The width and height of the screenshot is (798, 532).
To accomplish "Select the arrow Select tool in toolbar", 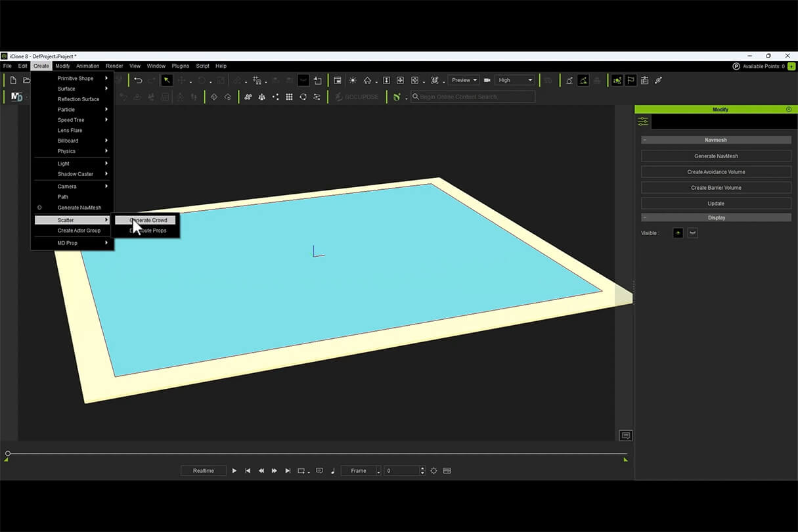I will point(167,80).
